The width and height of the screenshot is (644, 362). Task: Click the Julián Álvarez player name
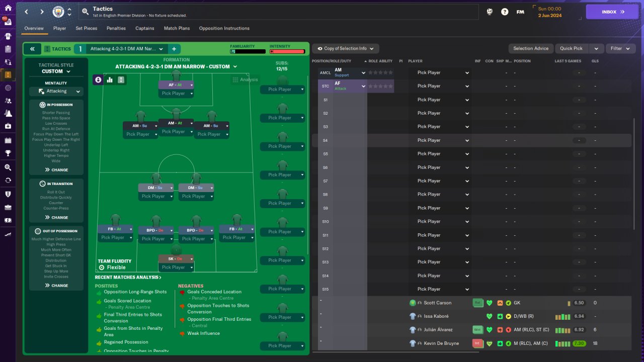[438, 330]
